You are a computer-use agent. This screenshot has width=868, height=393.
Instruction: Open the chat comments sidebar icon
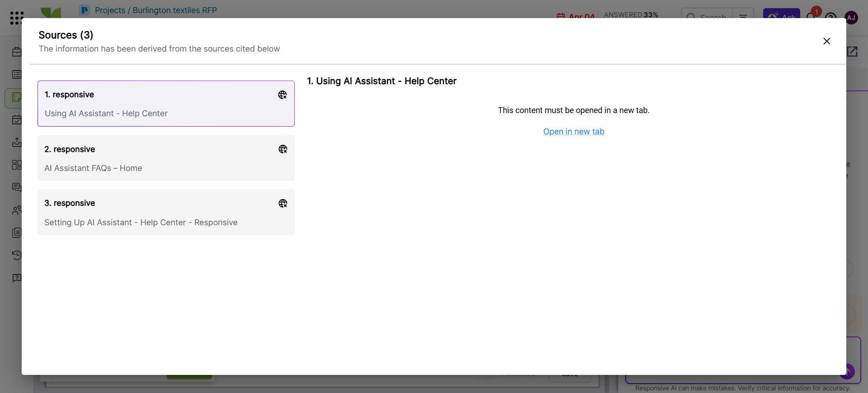coord(17,188)
